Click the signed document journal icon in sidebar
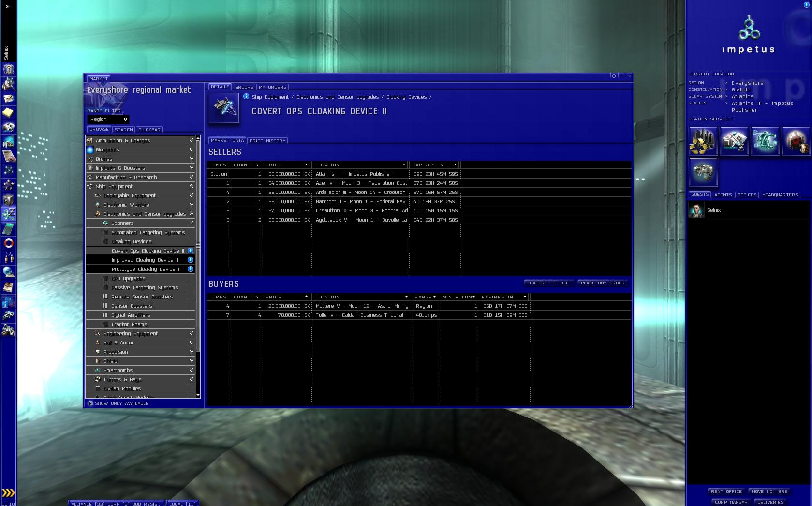This screenshot has height=506, width=812. (x=9, y=156)
